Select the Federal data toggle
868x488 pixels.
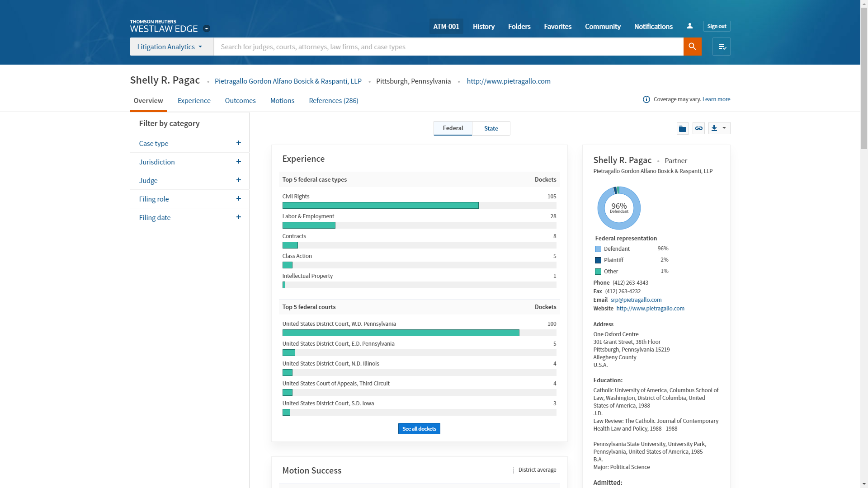point(453,128)
